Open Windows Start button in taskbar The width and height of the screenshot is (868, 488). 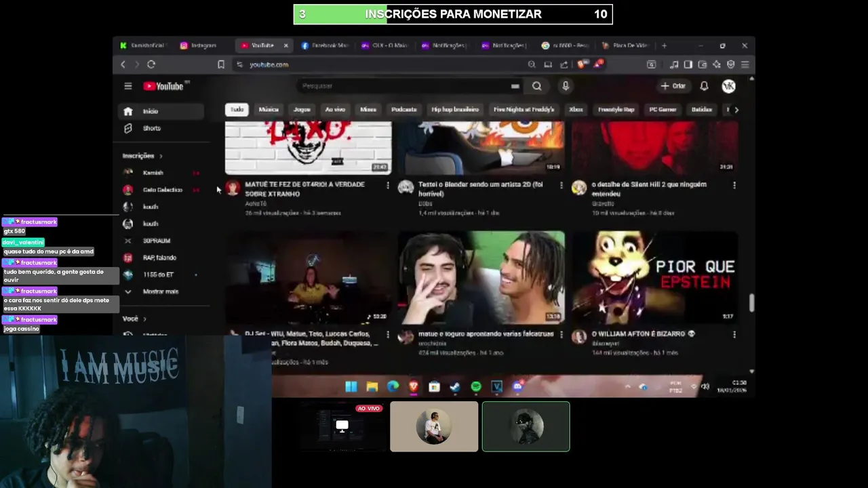pos(351,386)
